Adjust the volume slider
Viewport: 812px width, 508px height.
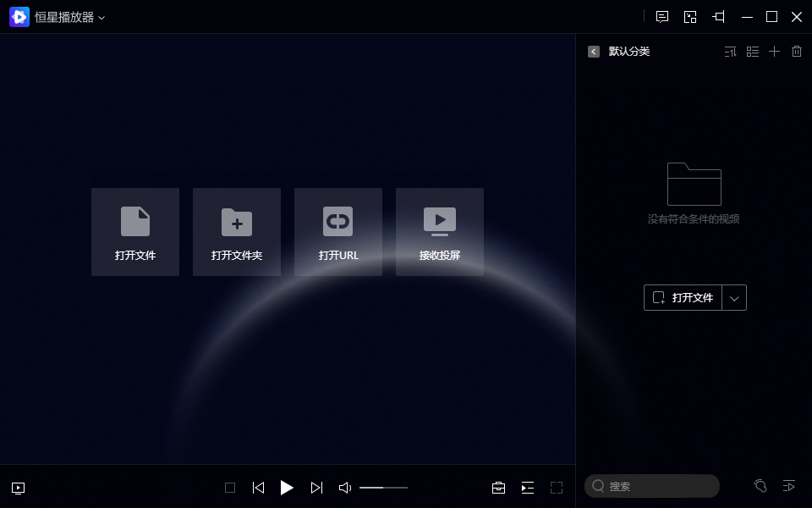click(382, 488)
